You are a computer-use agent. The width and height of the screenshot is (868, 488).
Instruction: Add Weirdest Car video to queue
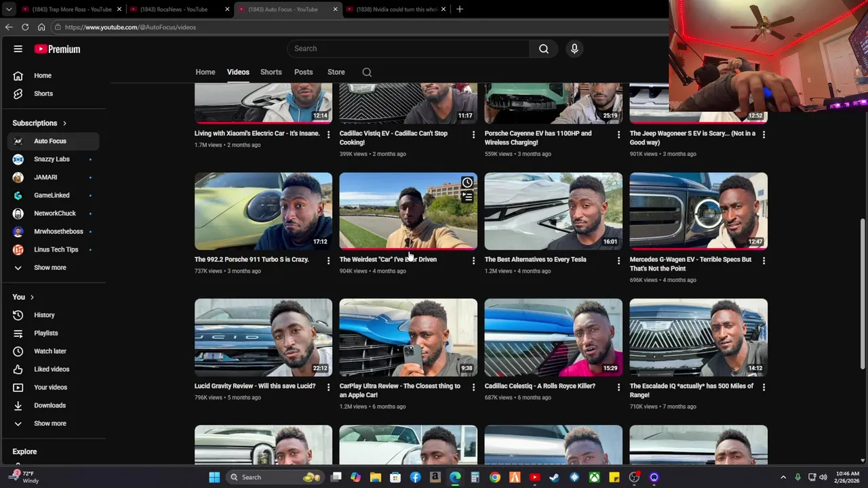pos(467,197)
